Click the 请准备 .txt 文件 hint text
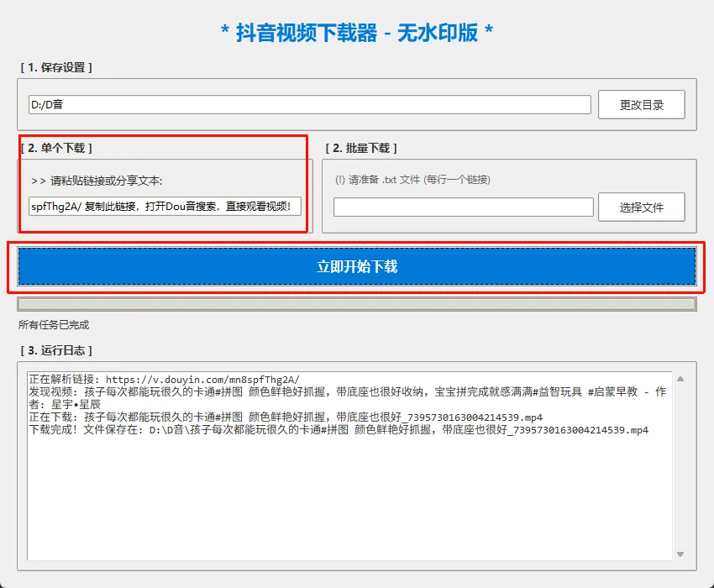This screenshot has height=588, width=714. 412,180
